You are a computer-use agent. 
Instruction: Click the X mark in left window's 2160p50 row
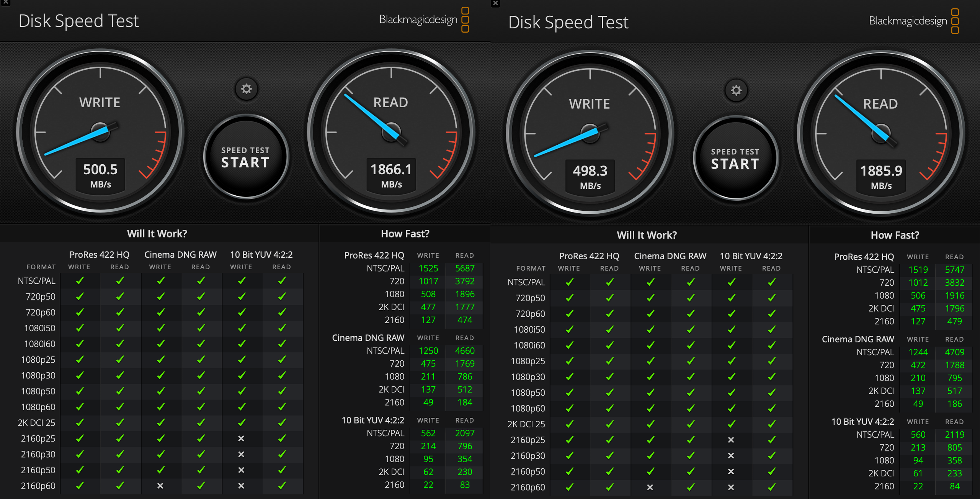click(x=241, y=470)
